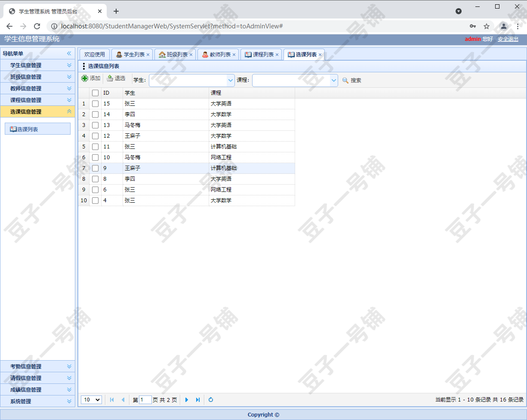Click the green Add (添加) icon
This screenshot has height=420, width=527.
click(x=85, y=78)
